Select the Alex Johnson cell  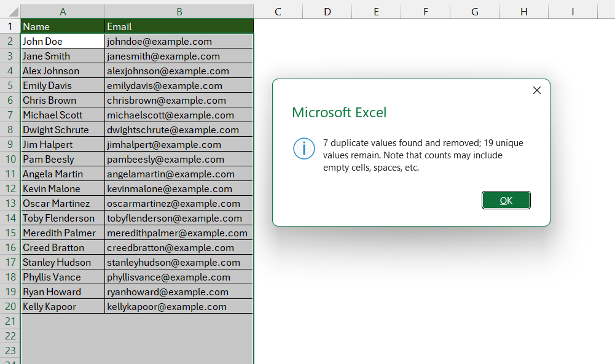(x=63, y=71)
